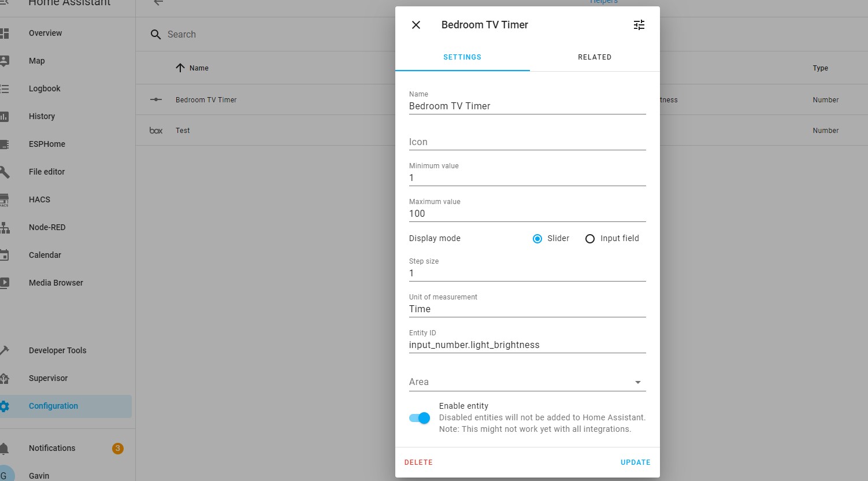
Task: Click the box icon beside Test
Action: (x=156, y=131)
